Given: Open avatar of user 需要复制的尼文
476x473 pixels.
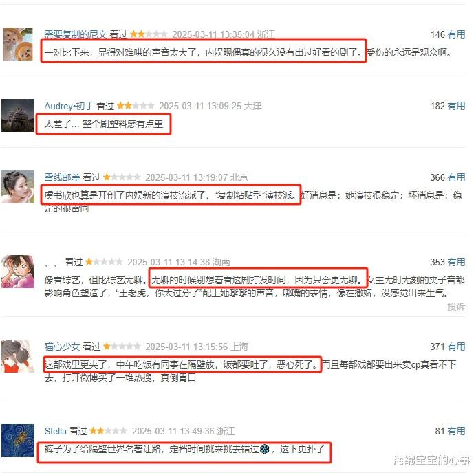Looking at the screenshot, I should click(18, 44).
